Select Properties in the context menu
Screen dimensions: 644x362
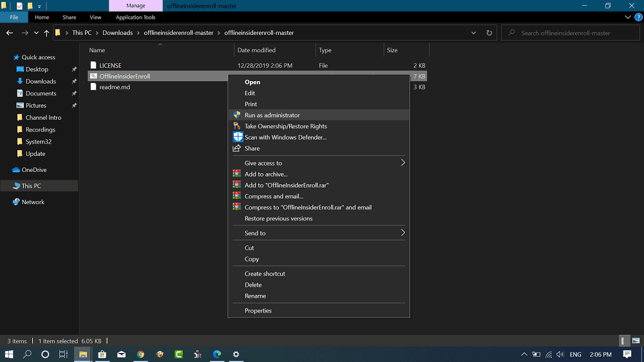coord(258,310)
